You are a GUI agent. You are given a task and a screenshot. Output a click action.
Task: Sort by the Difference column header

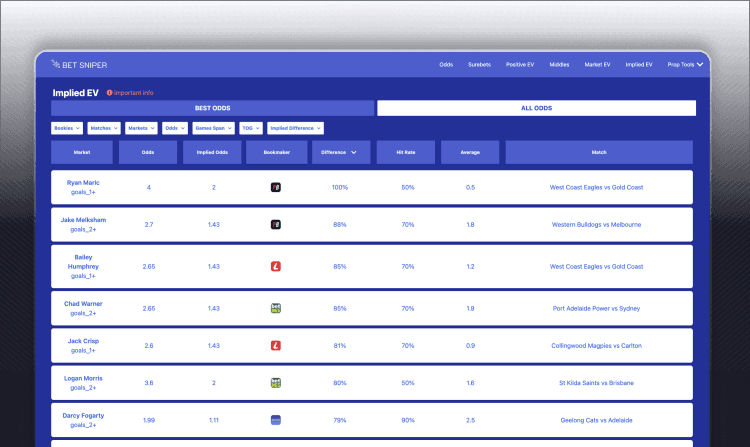point(341,152)
